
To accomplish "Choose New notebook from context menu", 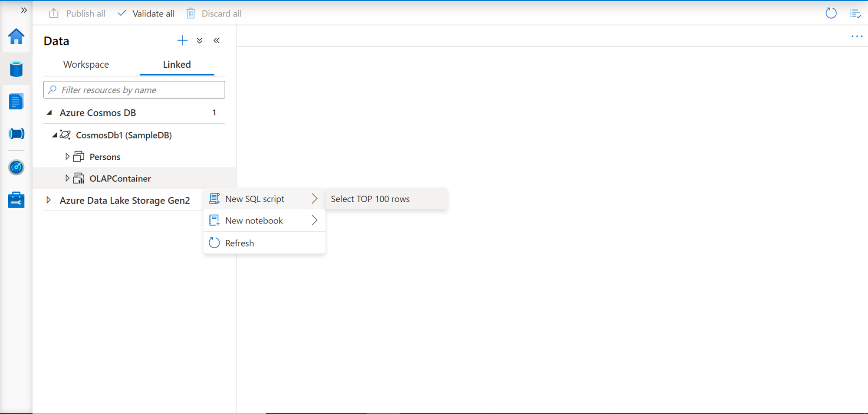I will coord(254,221).
